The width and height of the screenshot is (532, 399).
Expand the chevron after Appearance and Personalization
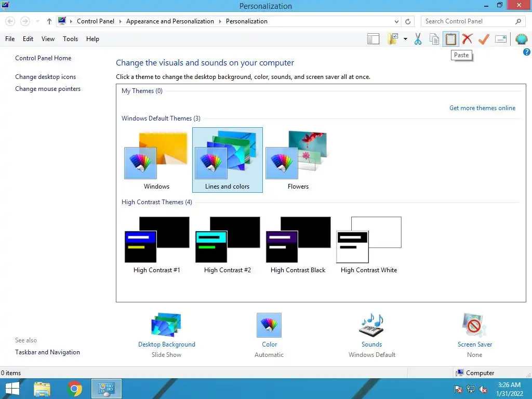tap(220, 21)
